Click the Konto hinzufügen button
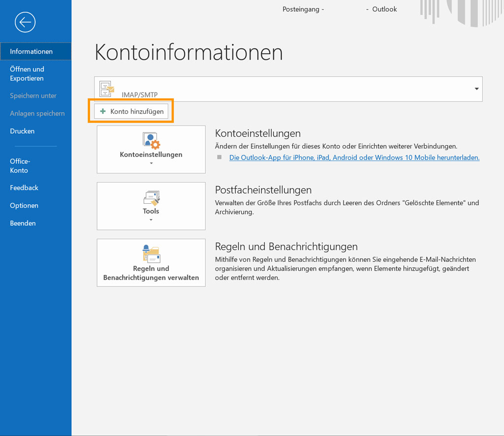Viewport: 504px width, 436px height. (x=131, y=111)
